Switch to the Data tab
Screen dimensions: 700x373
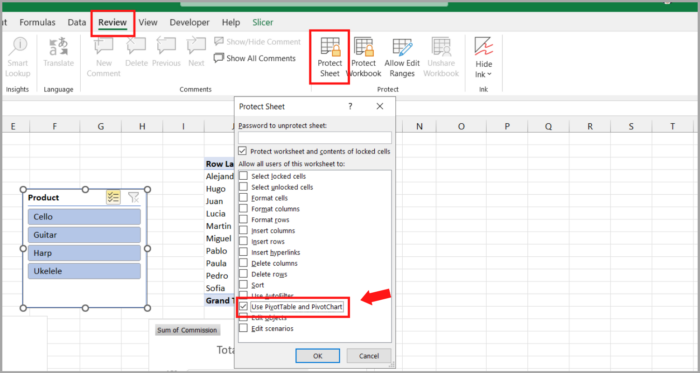[77, 22]
